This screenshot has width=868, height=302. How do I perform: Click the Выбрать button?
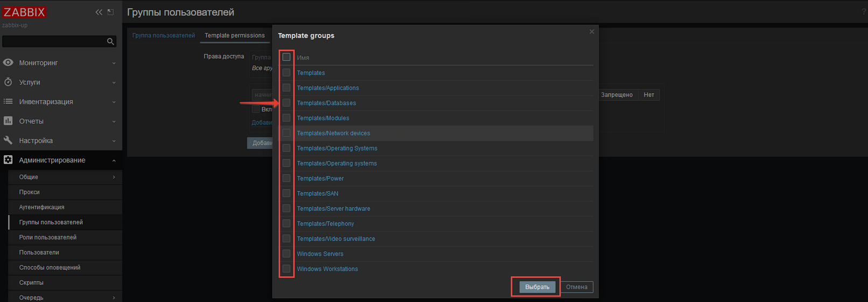[x=537, y=287]
